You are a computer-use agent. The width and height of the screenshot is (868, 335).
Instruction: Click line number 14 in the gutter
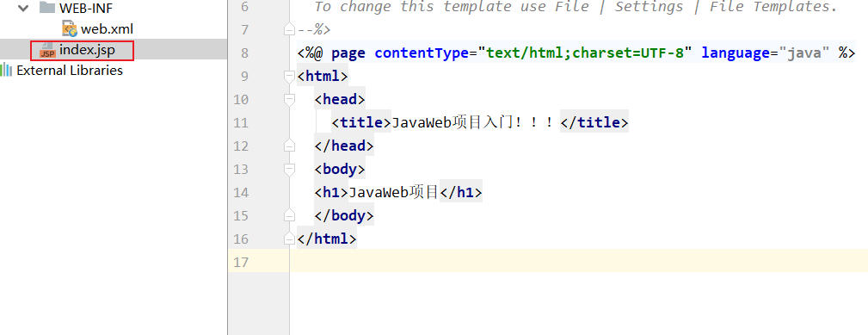coord(241,193)
